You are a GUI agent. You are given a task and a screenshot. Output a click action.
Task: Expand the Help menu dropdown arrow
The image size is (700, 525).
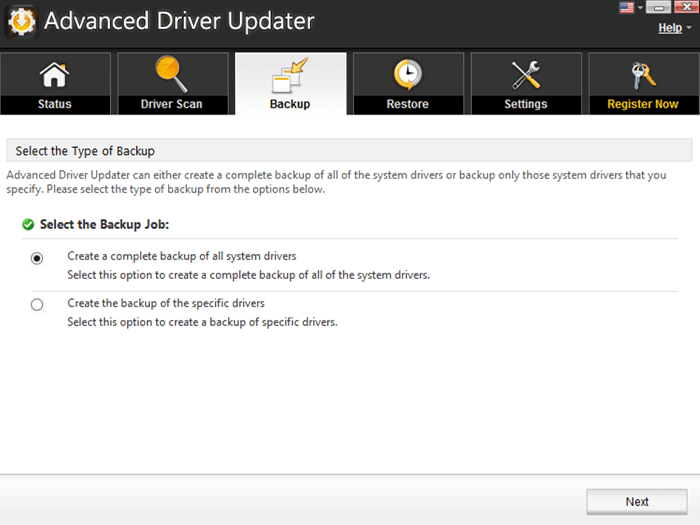pos(689,28)
